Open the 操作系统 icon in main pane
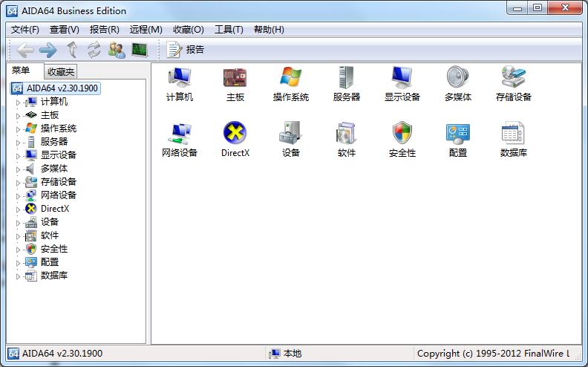The height and width of the screenshot is (367, 588). (x=290, y=77)
